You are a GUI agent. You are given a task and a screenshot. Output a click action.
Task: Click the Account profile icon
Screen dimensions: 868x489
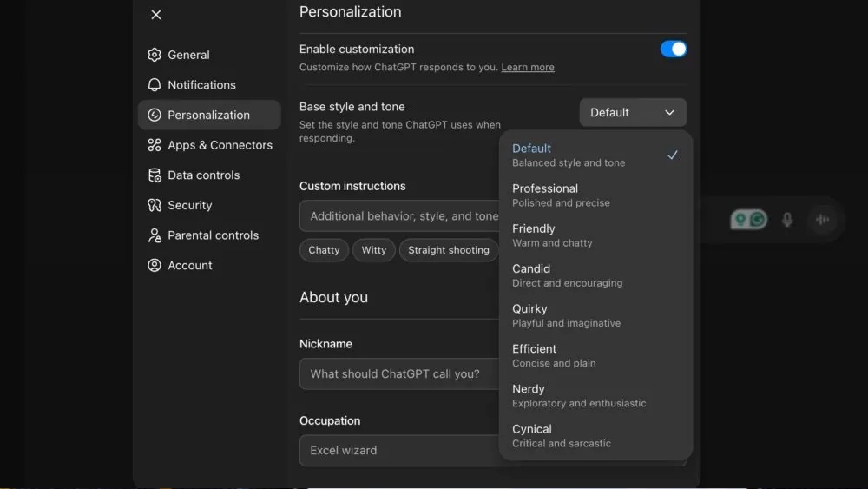click(155, 266)
